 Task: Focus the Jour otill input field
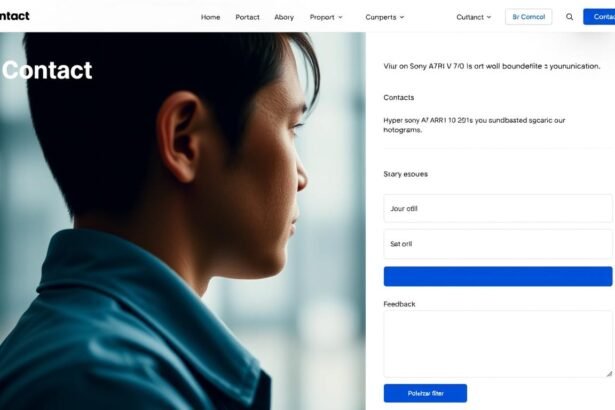click(x=498, y=208)
